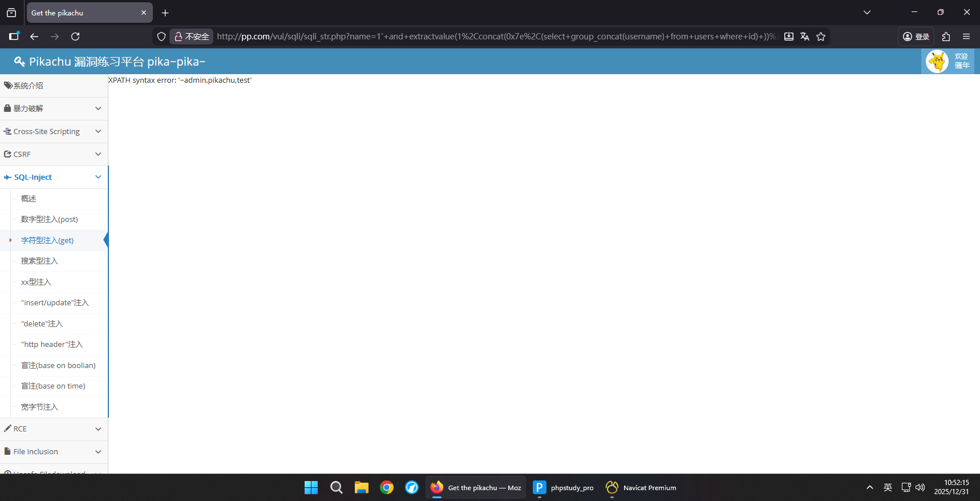Open "insert/update"注入 page

tap(55, 302)
